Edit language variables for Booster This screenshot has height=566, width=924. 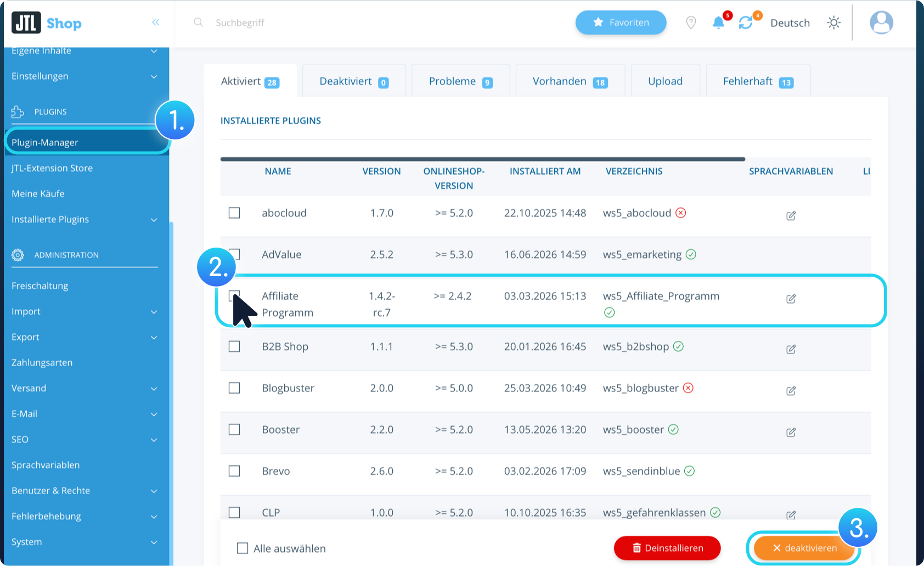(x=791, y=432)
